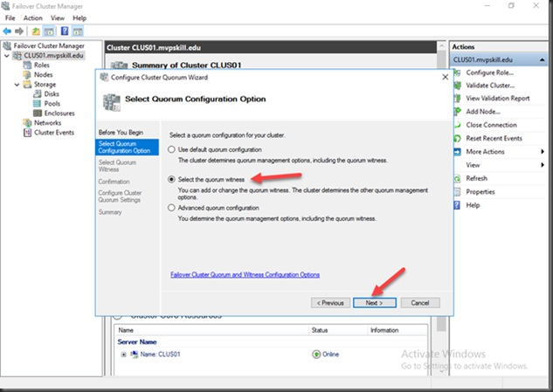This screenshot has width=553, height=392.
Task: Click the green Online status icon
Action: (316, 354)
